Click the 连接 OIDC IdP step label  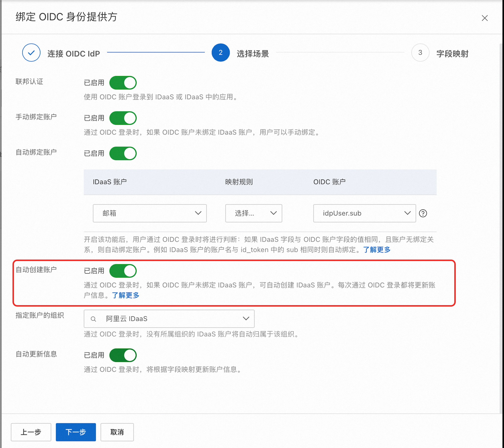click(x=73, y=53)
